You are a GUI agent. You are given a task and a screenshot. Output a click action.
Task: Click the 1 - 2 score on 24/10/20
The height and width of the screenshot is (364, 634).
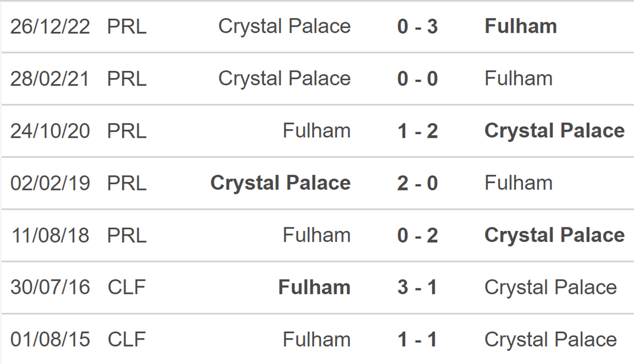(x=417, y=131)
